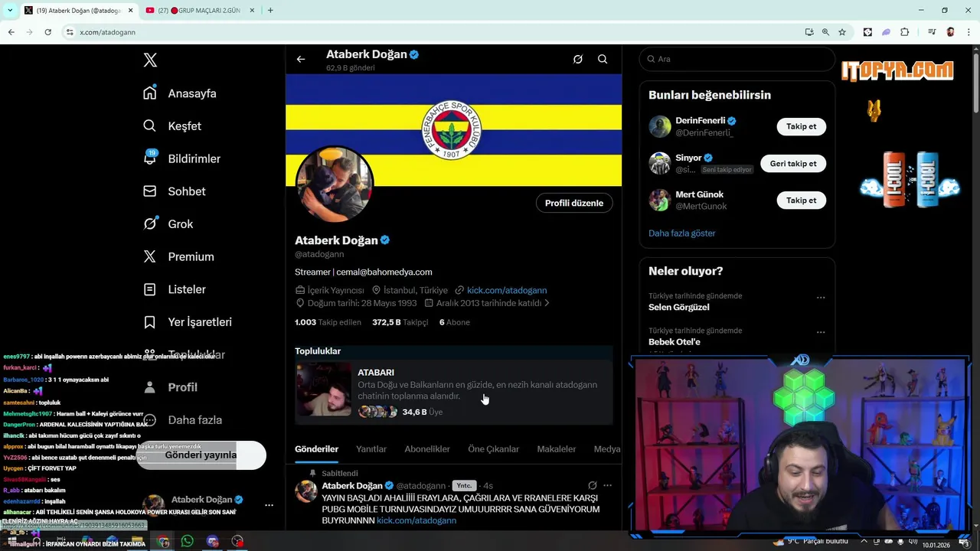980x551 pixels.
Task: Click Daha fazla göster link
Action: coord(682,233)
